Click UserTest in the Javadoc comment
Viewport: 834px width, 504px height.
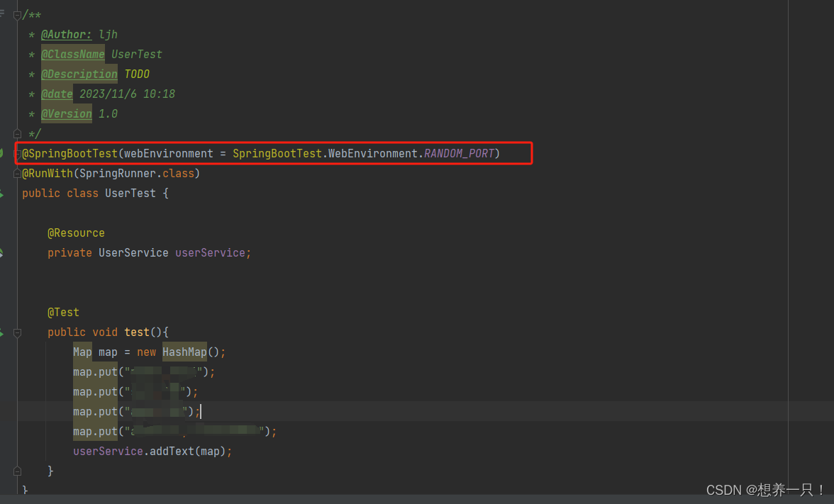point(137,54)
